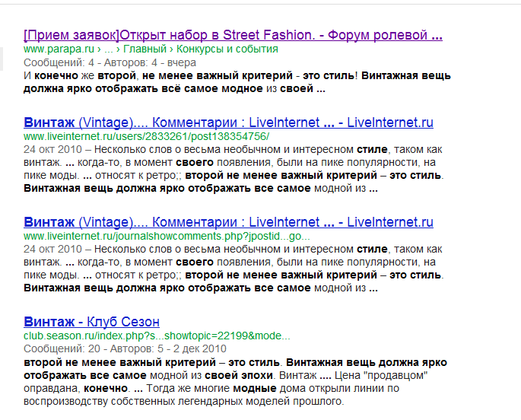Click 'Главный' in the parapa.ru breadcrumb

145,49
